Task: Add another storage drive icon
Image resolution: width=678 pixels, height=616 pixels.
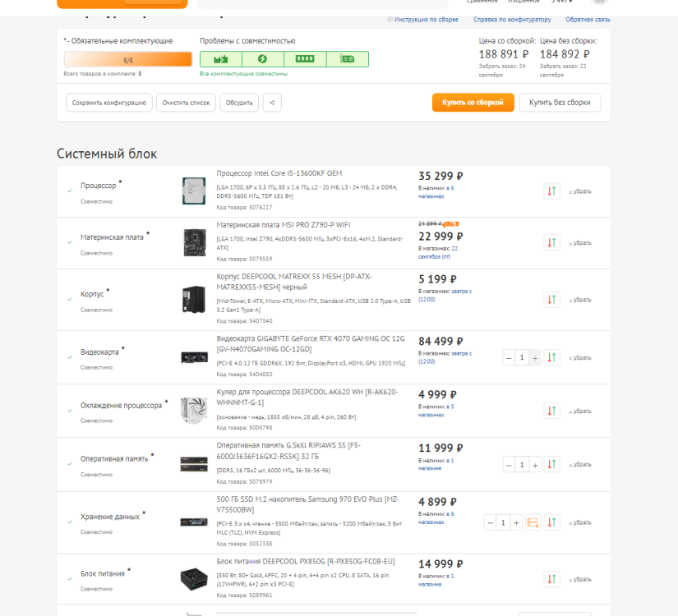Action: [533, 522]
